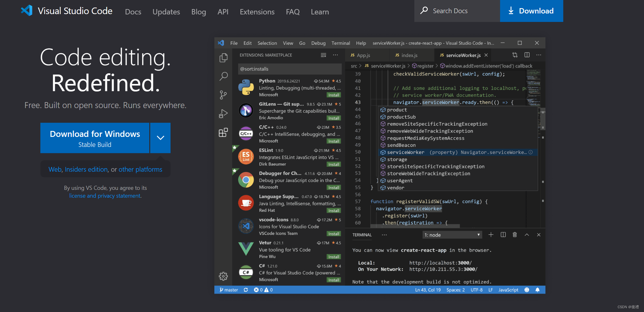This screenshot has width=644, height=312.
Task: Install the C# extension
Action: pos(334,280)
